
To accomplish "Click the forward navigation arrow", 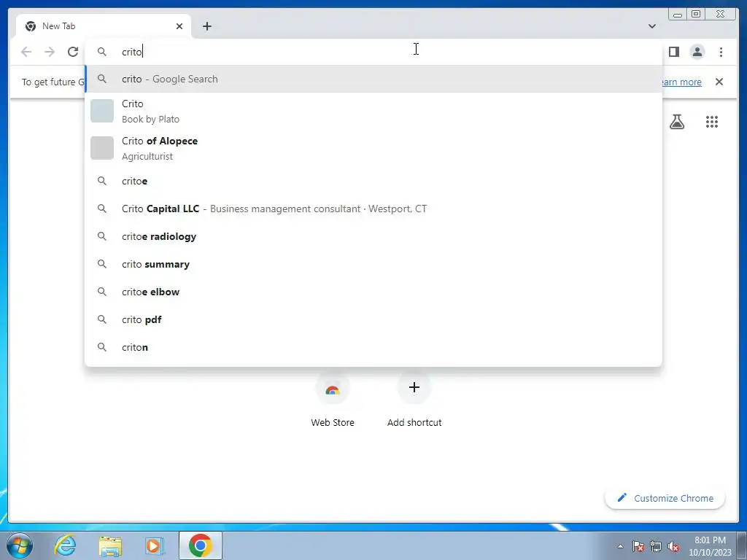I will point(50,52).
